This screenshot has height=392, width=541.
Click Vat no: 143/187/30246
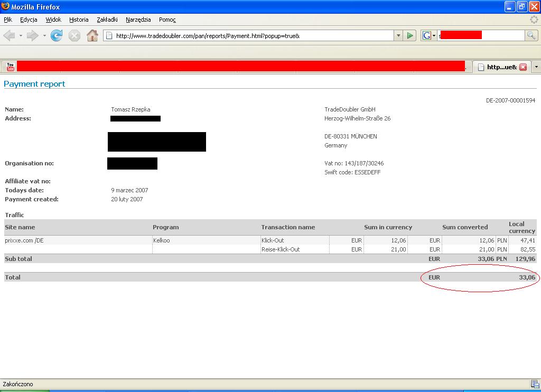coord(354,163)
